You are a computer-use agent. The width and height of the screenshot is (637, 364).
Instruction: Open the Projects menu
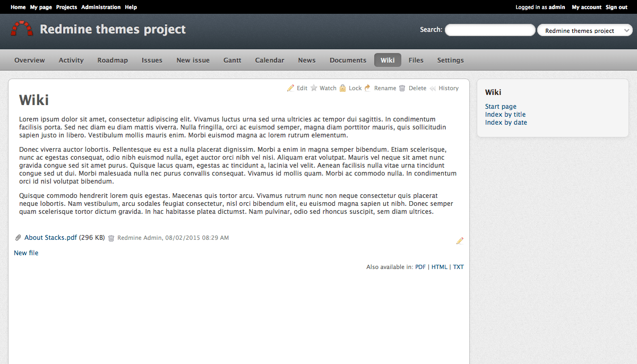(66, 7)
